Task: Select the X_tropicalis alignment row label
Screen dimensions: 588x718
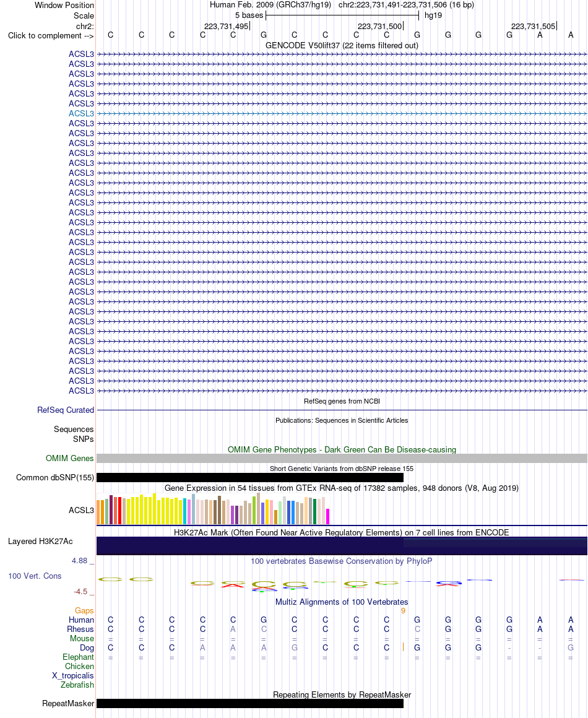Action: tap(73, 676)
